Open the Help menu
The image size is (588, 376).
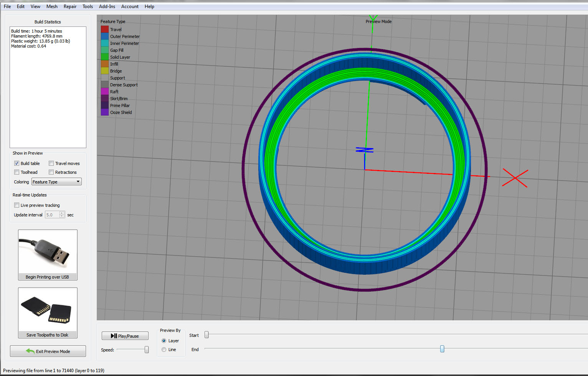149,7
